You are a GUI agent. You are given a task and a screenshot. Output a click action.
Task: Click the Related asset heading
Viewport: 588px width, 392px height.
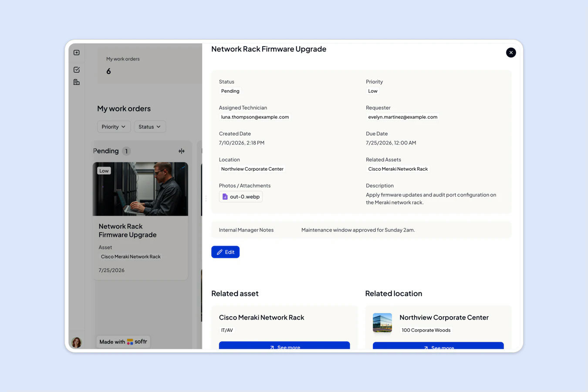(x=235, y=294)
